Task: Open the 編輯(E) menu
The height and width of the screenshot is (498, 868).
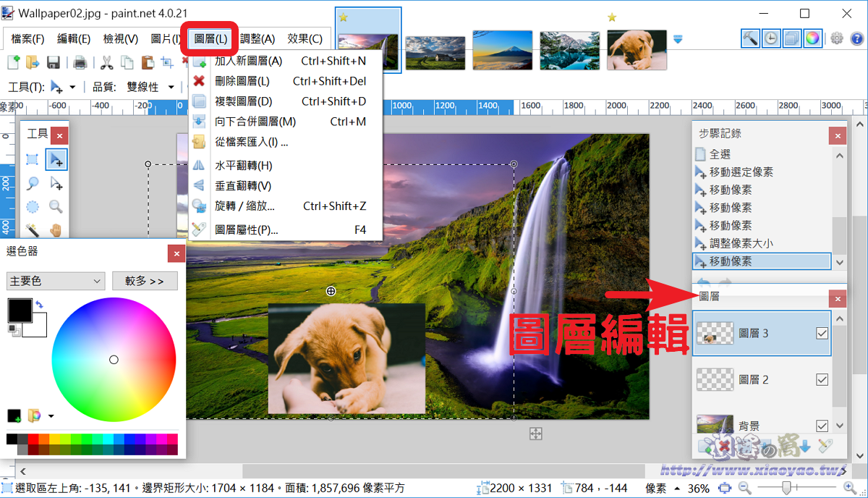Action: [74, 39]
